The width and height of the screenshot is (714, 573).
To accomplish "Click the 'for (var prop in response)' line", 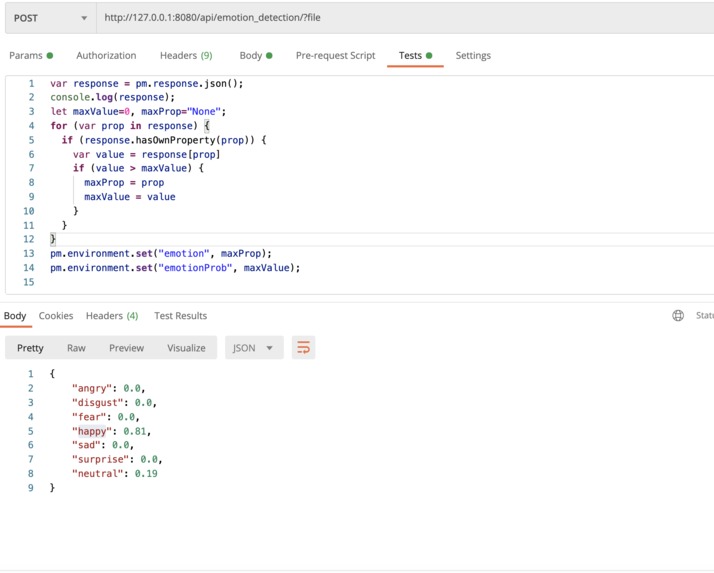I will coord(130,126).
